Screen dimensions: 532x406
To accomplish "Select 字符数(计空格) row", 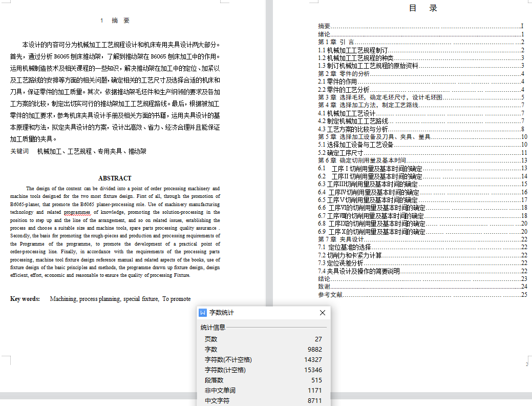I will [263, 370].
